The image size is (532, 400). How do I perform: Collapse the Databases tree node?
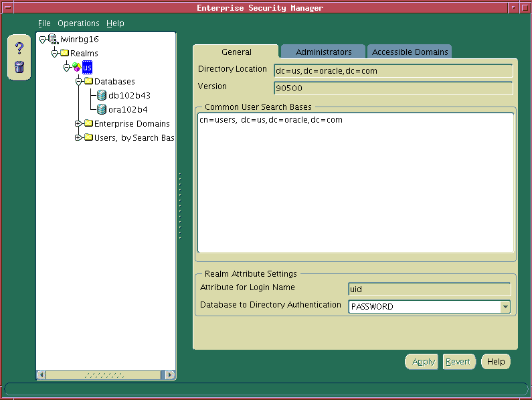78,82
